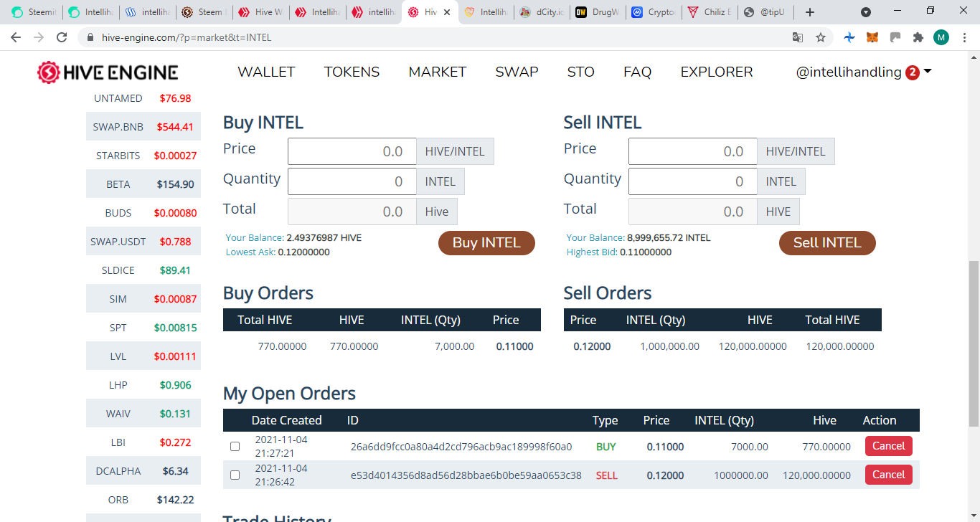This screenshot has height=522, width=980.
Task: Tick the checkbox for the SELL open order
Action: [x=235, y=475]
